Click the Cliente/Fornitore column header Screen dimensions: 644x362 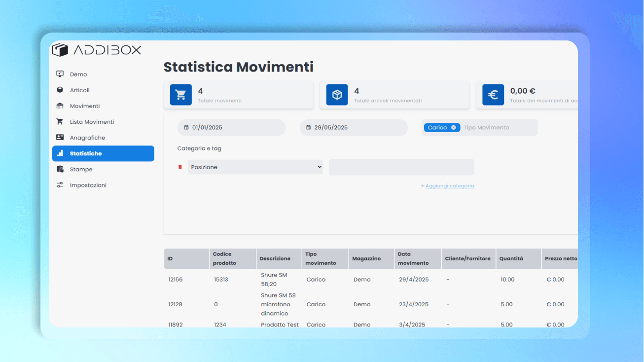468,258
